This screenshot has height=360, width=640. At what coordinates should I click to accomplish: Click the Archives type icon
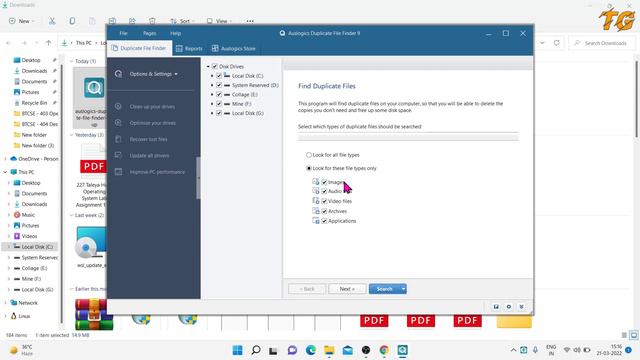click(x=316, y=211)
